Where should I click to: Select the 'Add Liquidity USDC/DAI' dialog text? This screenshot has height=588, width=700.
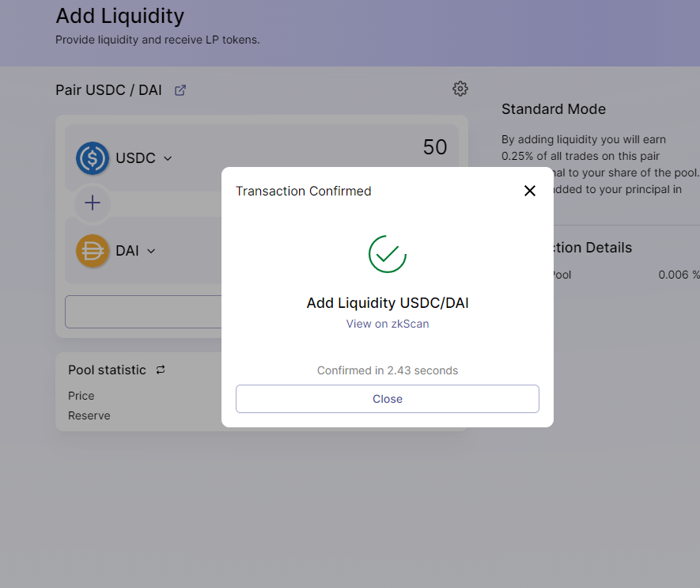point(387,303)
